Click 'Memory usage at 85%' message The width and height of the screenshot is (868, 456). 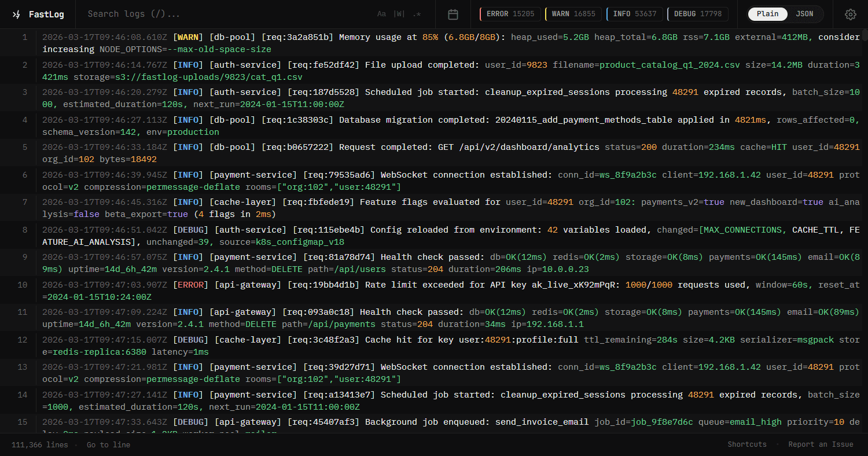388,37
